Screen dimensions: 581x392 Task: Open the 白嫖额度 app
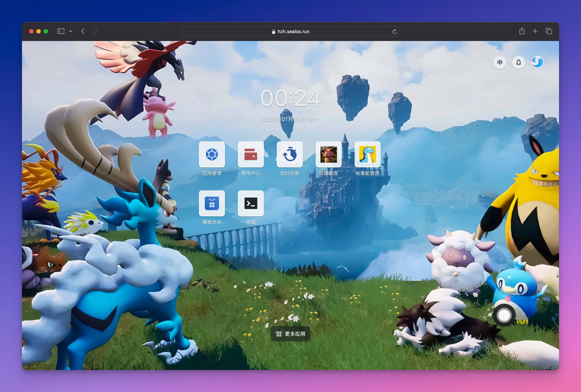click(x=329, y=154)
